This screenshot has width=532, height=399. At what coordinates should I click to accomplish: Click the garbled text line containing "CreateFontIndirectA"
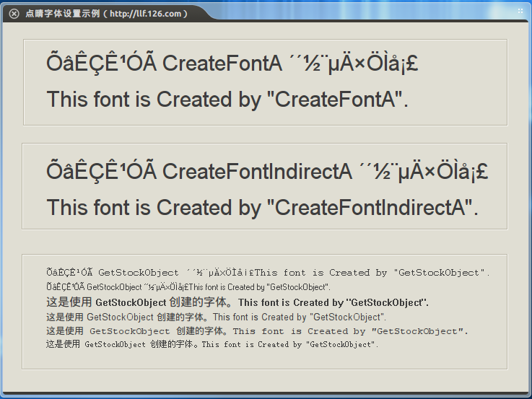pos(267,171)
